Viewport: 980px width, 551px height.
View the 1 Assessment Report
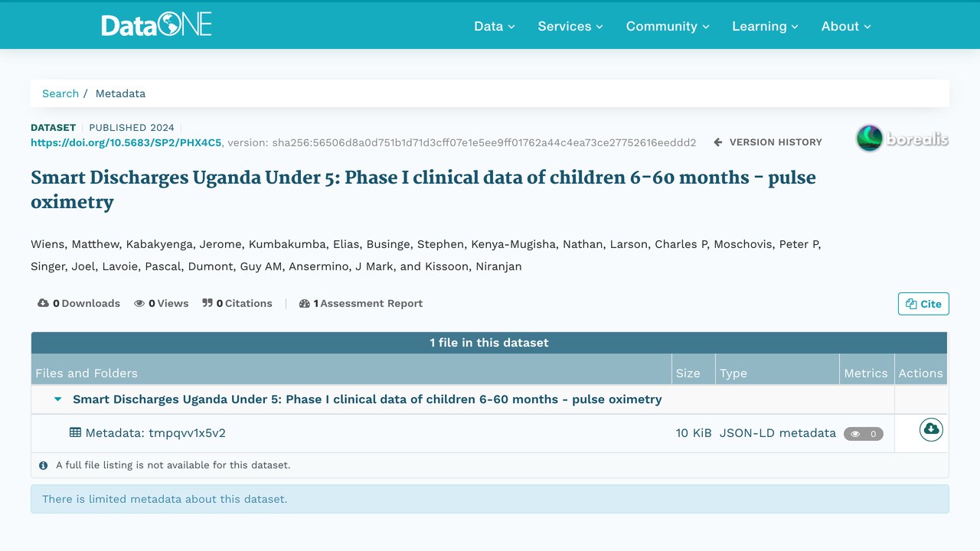[361, 304]
